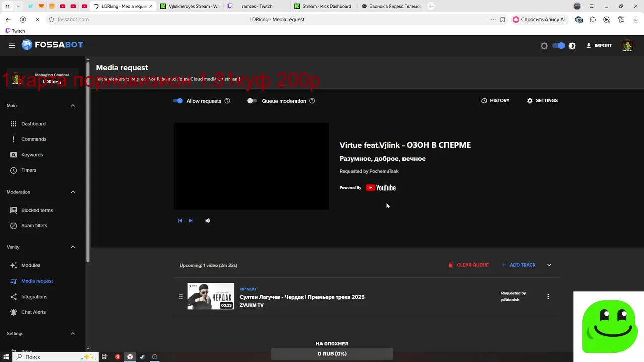
Task: Click the 0 RUB donation progress bar
Action: point(332,354)
